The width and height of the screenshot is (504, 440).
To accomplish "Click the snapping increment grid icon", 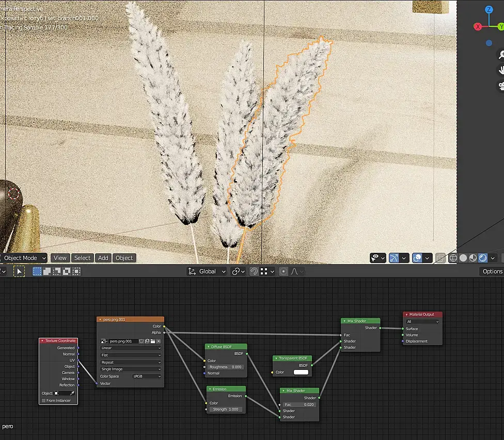I will 264,272.
